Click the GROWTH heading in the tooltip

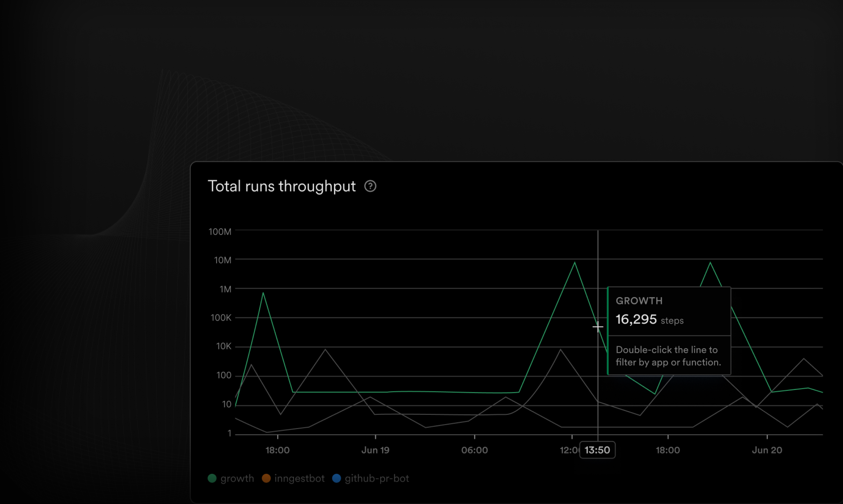coord(639,301)
